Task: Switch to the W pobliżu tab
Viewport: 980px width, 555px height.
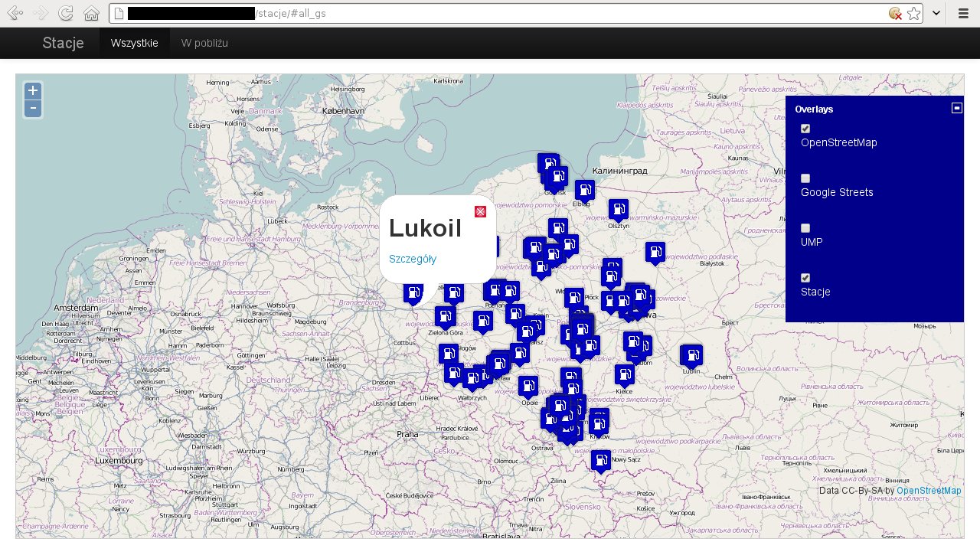Action: click(x=204, y=43)
